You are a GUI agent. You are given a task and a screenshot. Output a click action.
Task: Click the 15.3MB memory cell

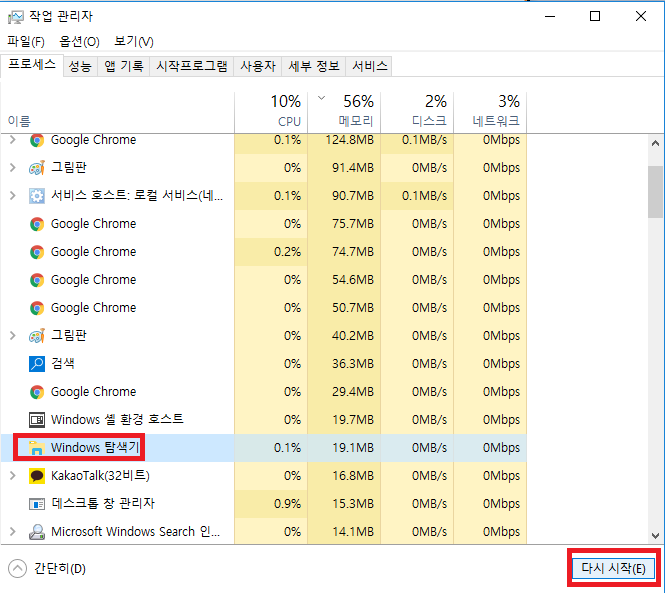pyautogui.click(x=344, y=504)
